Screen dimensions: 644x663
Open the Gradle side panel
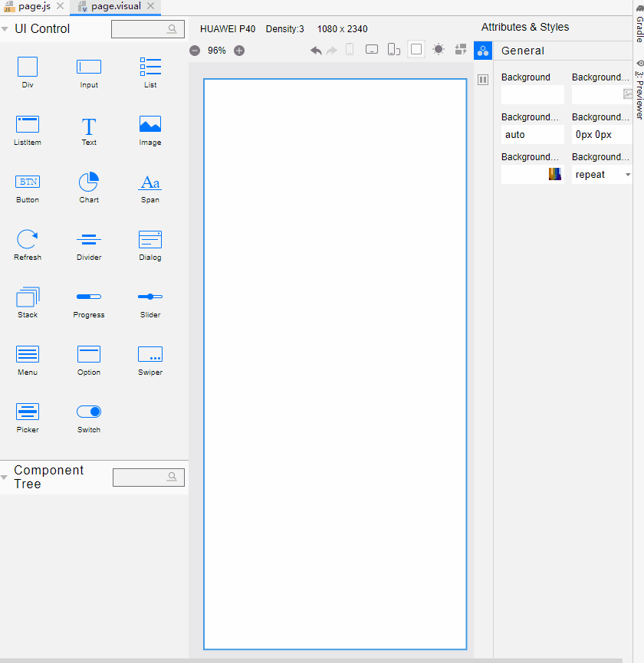639,24
